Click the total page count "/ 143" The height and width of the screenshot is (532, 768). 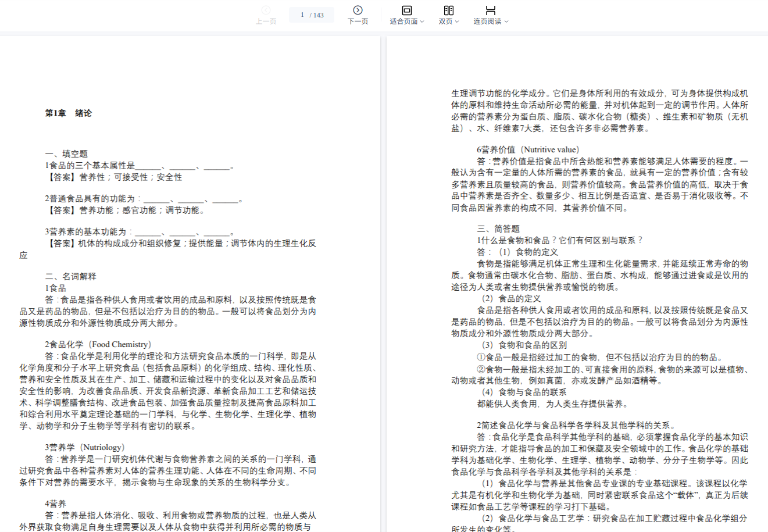click(317, 15)
